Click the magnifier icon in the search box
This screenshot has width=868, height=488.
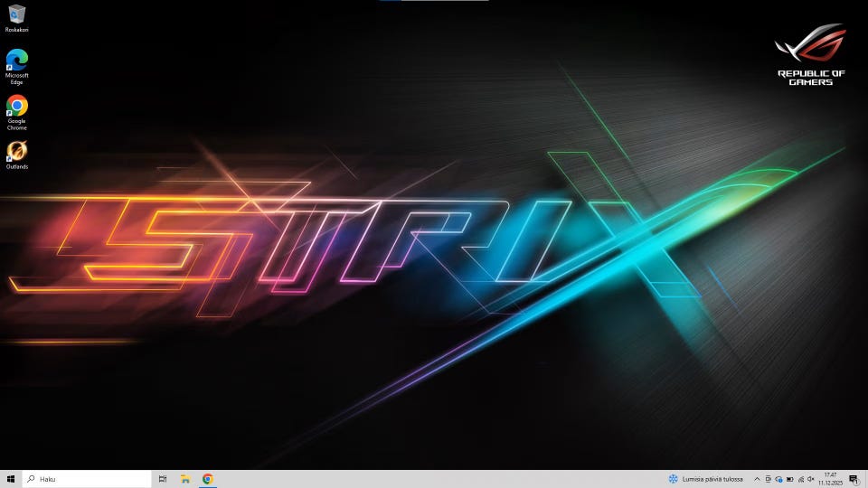(31, 479)
